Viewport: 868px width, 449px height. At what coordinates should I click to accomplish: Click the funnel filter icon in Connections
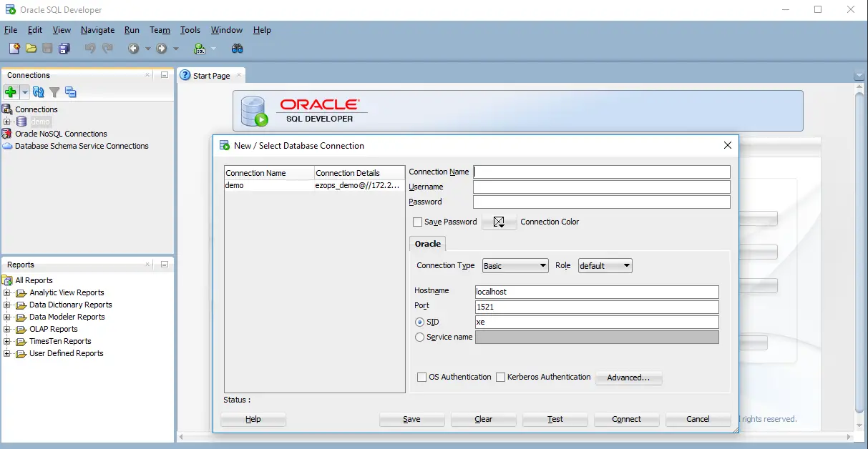(54, 92)
